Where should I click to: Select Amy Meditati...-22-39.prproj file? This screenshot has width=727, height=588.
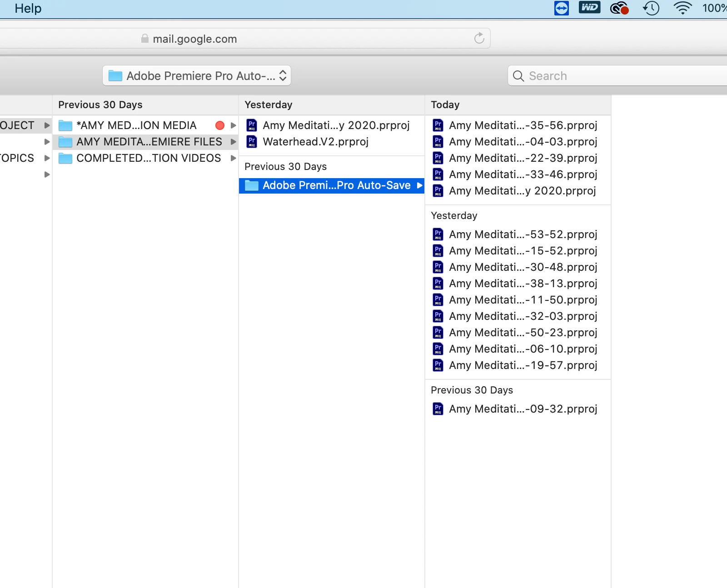(518, 158)
